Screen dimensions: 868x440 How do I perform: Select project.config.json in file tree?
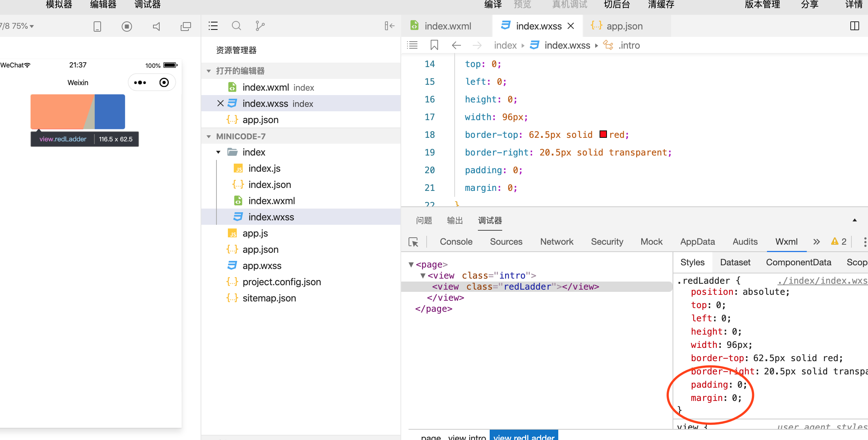[281, 282]
